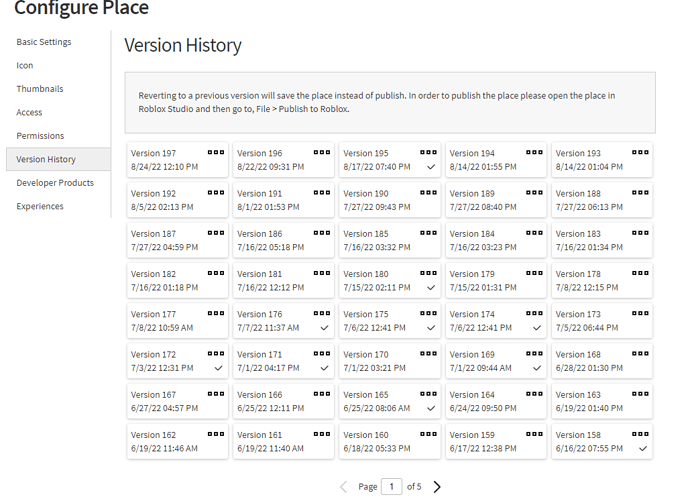The image size is (690, 498).
Task: Open the three-dot menu for Version 180
Action: [x=428, y=273]
